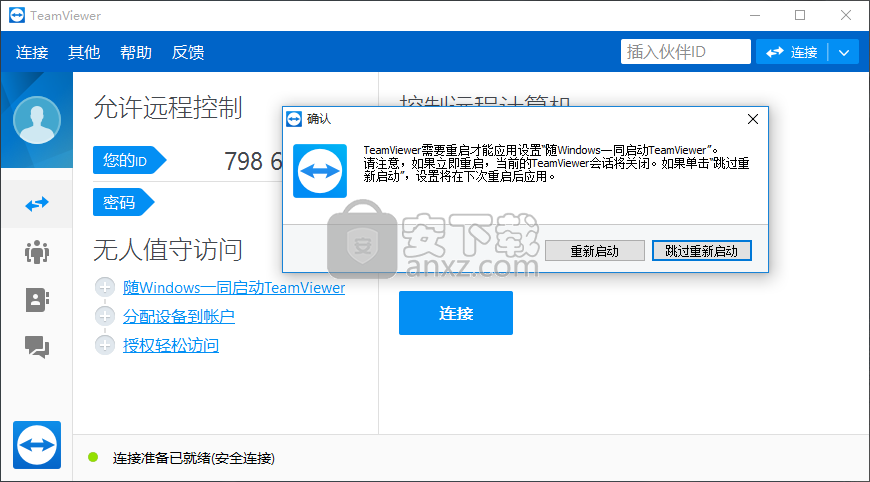The height and width of the screenshot is (482, 870).
Task: Minimize the TeamViewer window
Action: pos(755,16)
